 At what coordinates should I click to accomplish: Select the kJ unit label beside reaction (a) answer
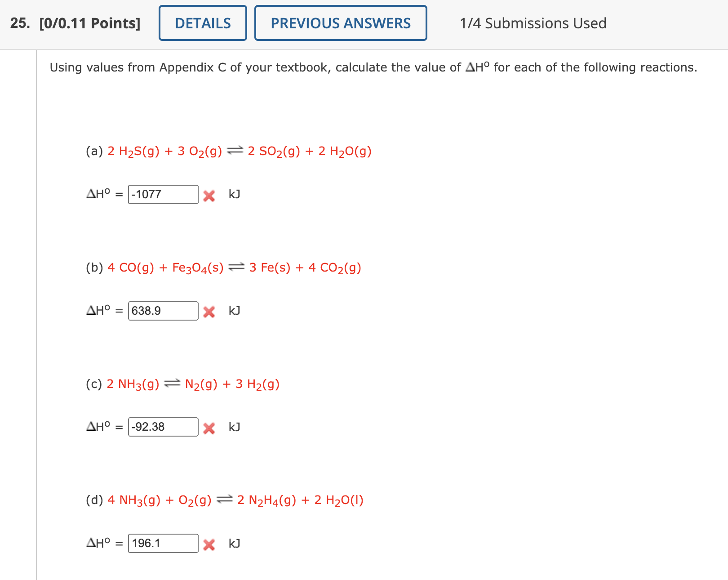[x=234, y=195]
